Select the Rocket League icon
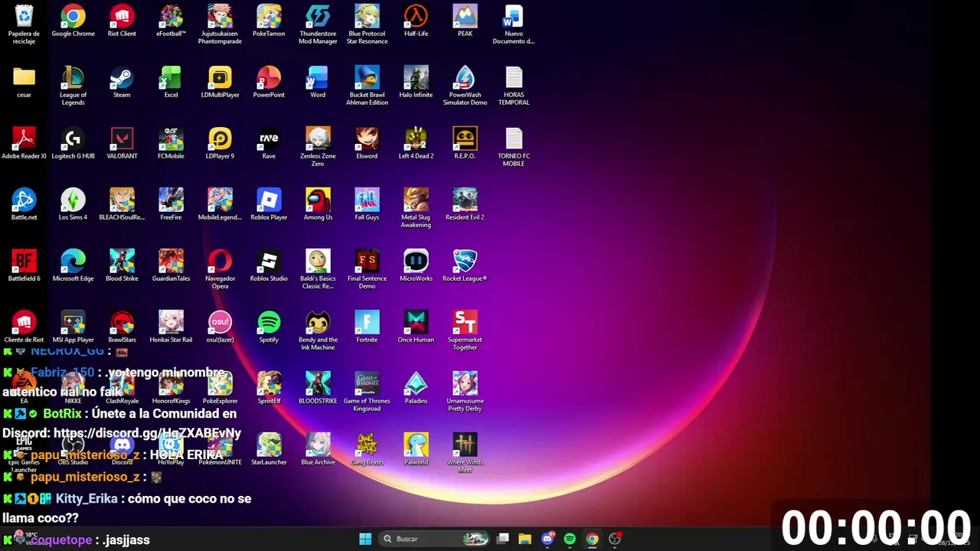Image resolution: width=980 pixels, height=551 pixels. coord(465,266)
